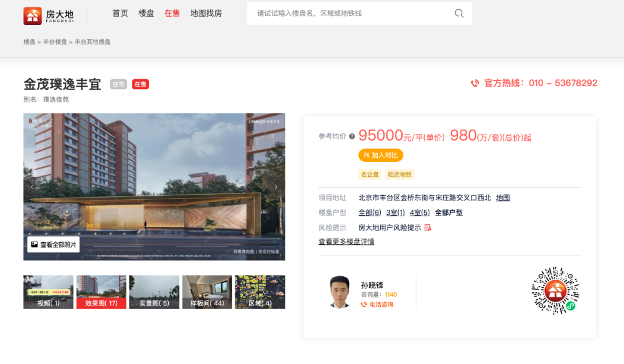Filter floor plans by 4室(5)
This screenshot has width=624, height=364.
(x=419, y=213)
